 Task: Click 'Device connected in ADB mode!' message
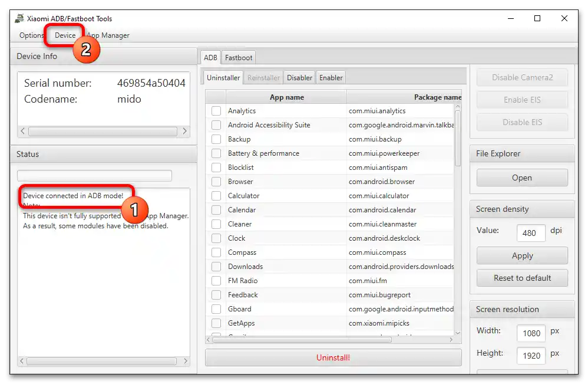pos(73,196)
